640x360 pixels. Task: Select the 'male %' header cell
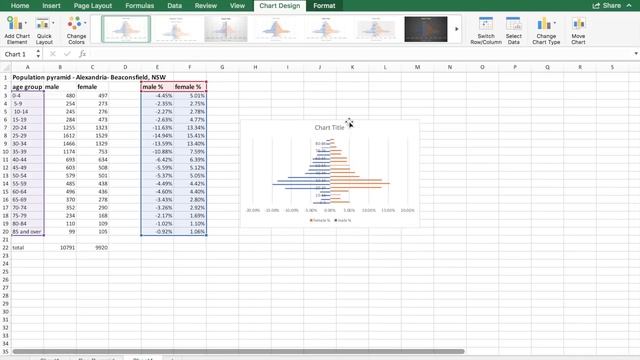157,87
